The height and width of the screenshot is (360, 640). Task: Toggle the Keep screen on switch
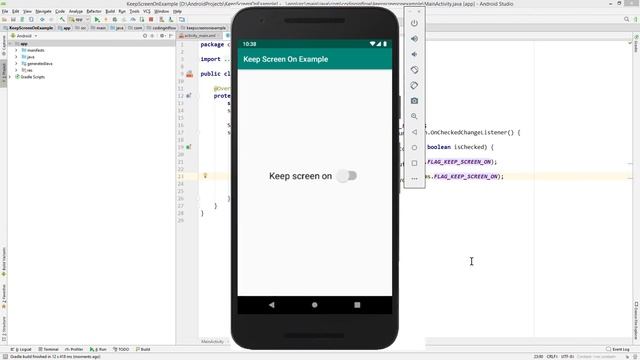tap(347, 176)
